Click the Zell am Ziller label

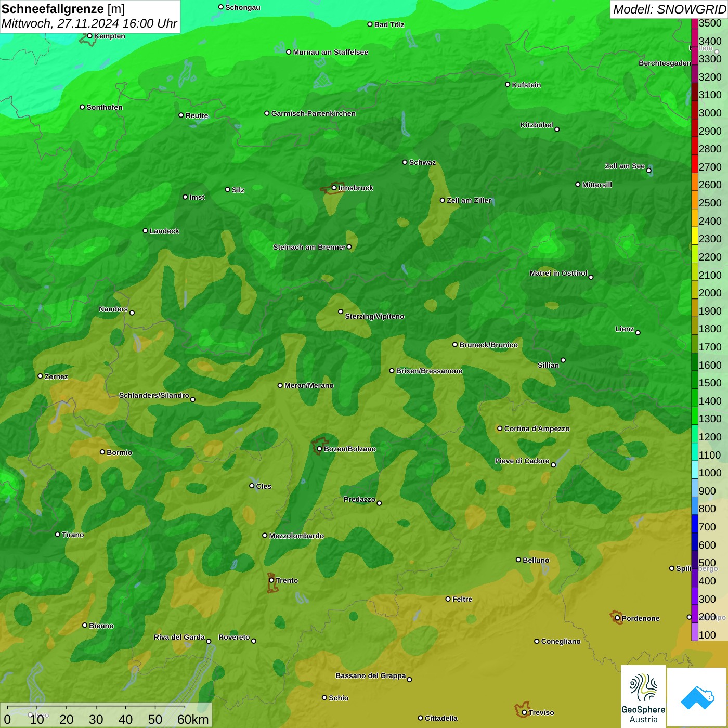(469, 200)
